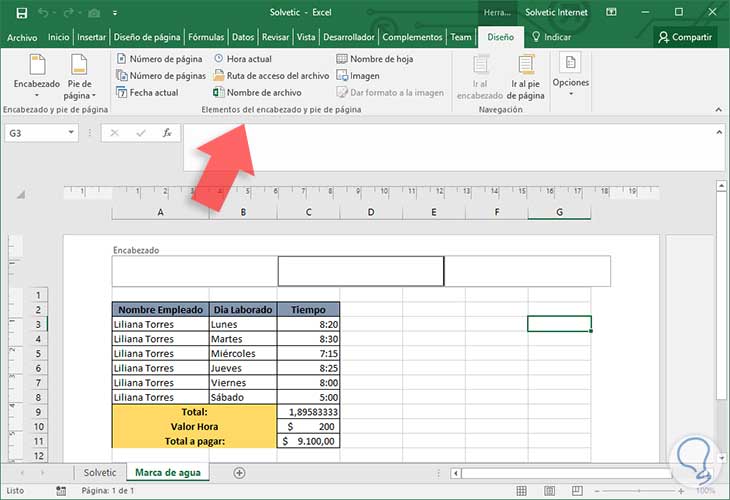Select row 5 header
The height and width of the screenshot is (500, 730).
[38, 353]
